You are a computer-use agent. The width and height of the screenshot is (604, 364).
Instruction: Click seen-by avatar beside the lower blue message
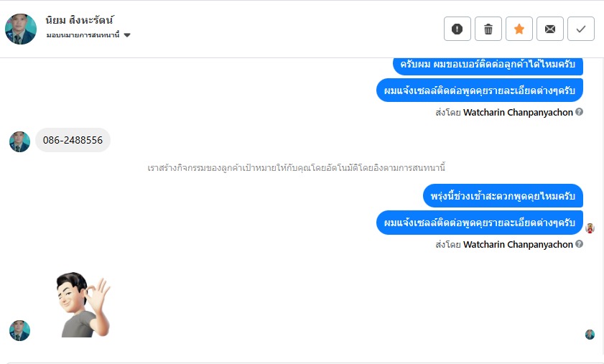tap(590, 228)
